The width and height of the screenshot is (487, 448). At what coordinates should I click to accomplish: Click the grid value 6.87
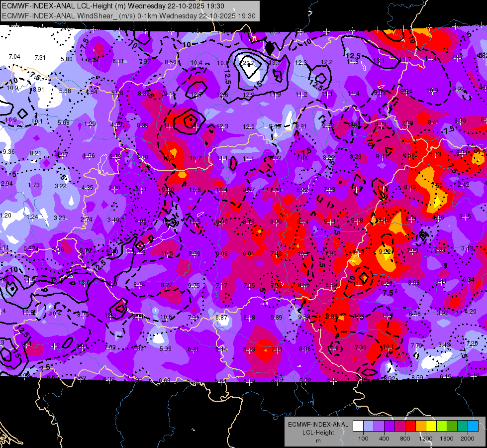tap(221, 318)
